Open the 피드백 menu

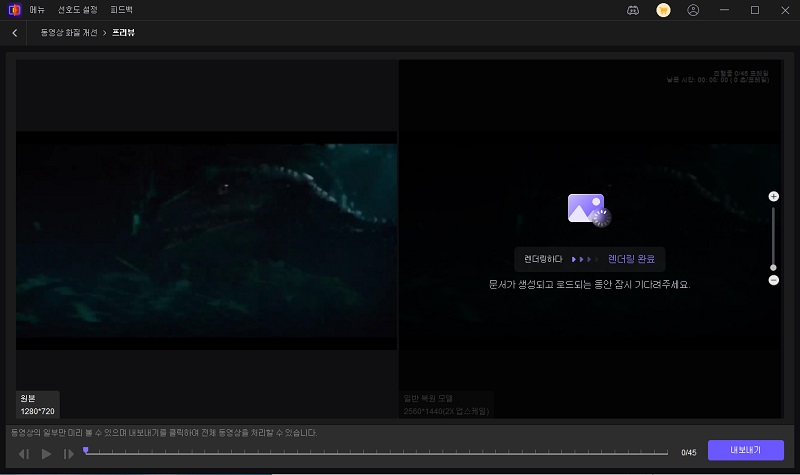[121, 10]
